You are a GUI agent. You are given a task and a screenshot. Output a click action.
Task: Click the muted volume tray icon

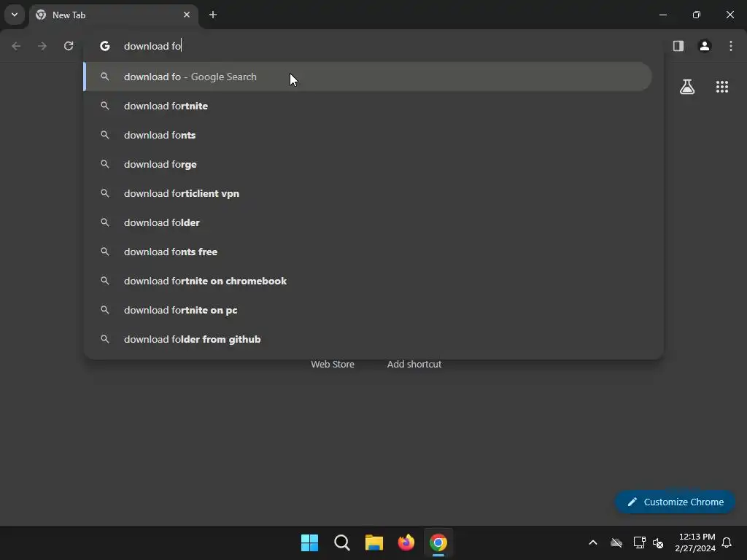[658, 542]
